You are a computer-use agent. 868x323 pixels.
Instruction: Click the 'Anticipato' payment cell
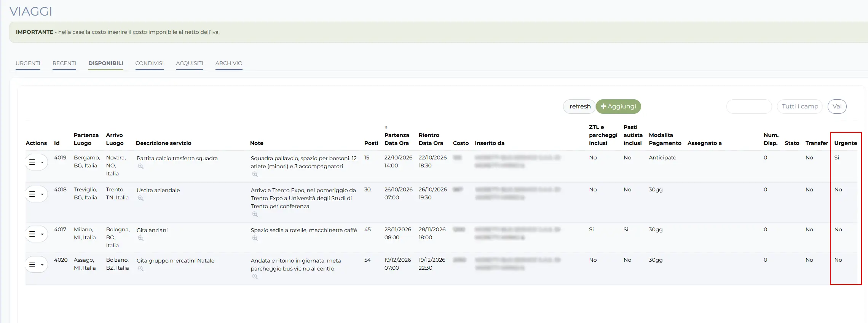(x=663, y=158)
